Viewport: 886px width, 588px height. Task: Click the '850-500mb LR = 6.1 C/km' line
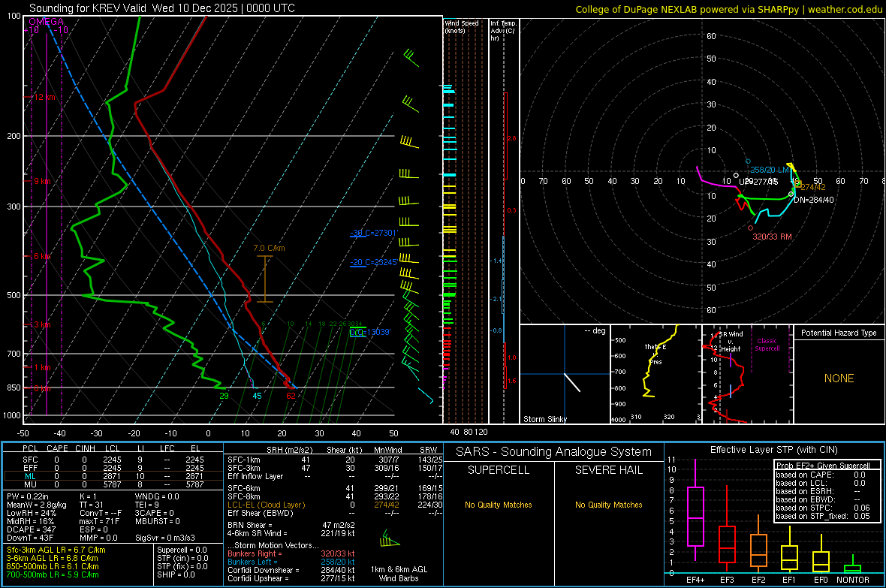pos(52,566)
